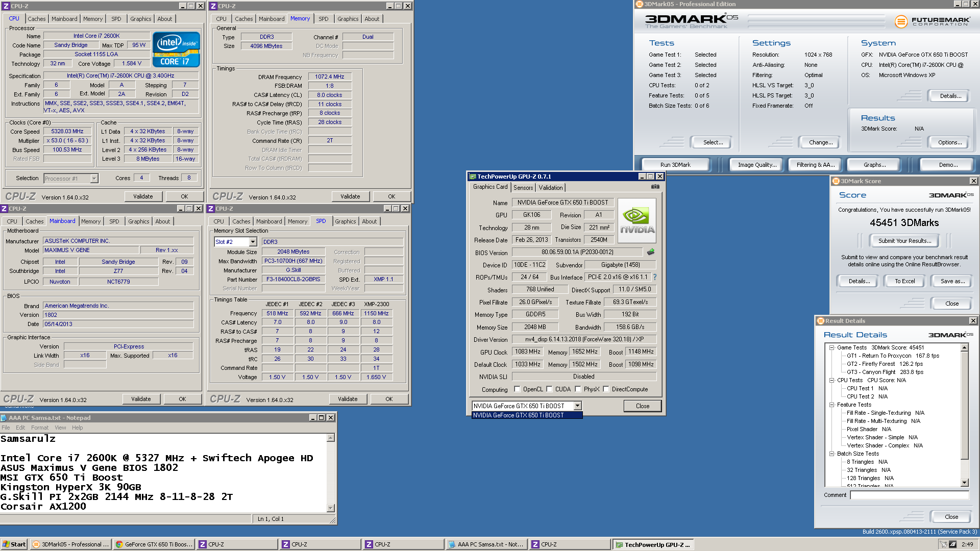This screenshot has height=551, width=980.
Task: Click To Excel button
Action: tap(904, 281)
